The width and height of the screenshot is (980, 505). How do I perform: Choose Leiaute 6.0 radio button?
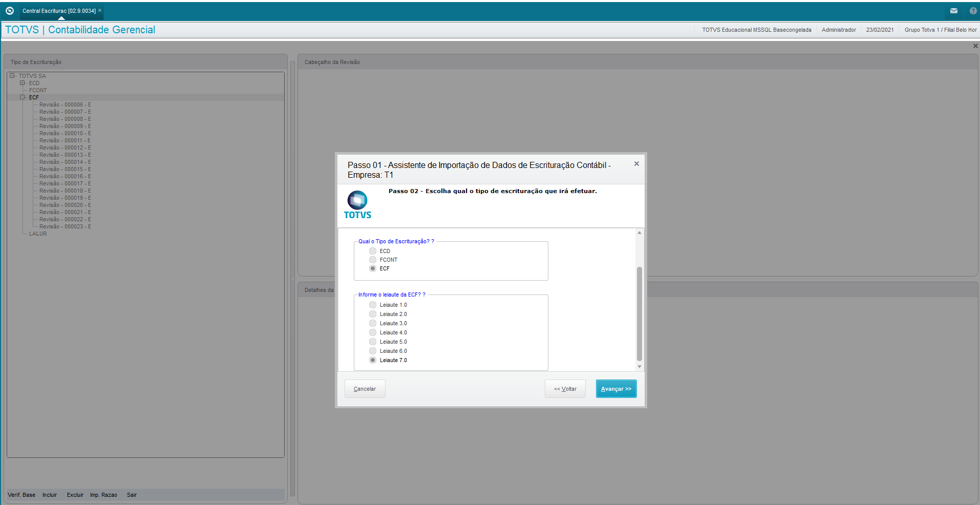tap(373, 351)
